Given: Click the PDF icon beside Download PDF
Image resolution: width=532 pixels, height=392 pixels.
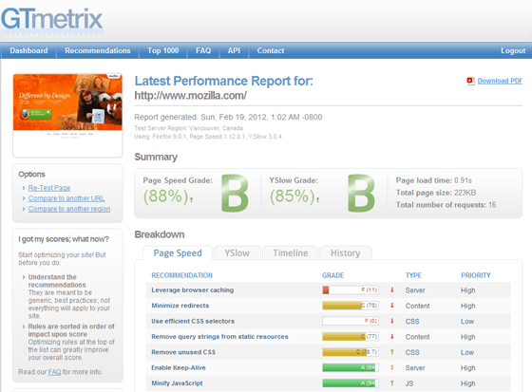Looking at the screenshot, I should [470, 81].
